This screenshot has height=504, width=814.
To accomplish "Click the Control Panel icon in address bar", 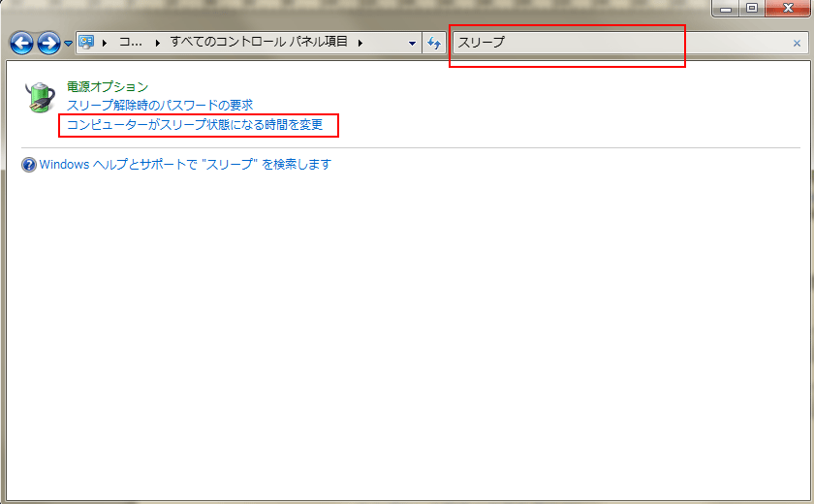I will tap(88, 43).
